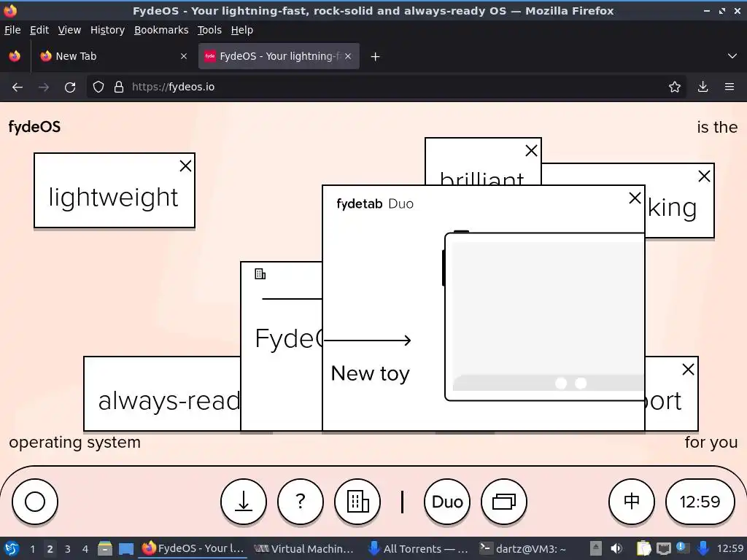Open the system start menu icon
Image resolution: width=747 pixels, height=560 pixels.
[x=12, y=548]
